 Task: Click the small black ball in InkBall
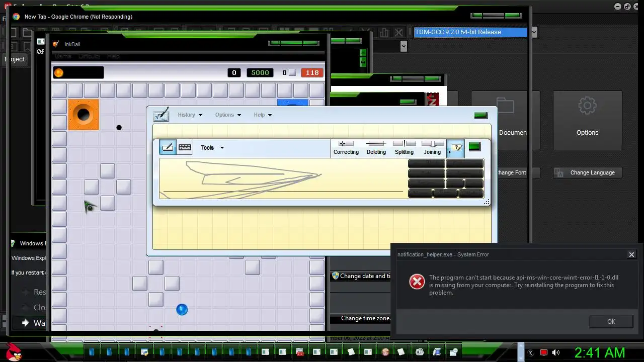pos(119,127)
